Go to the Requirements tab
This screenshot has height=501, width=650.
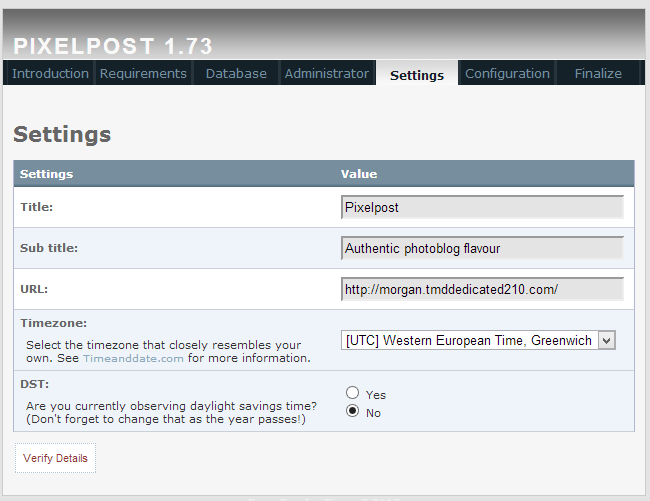tap(143, 73)
